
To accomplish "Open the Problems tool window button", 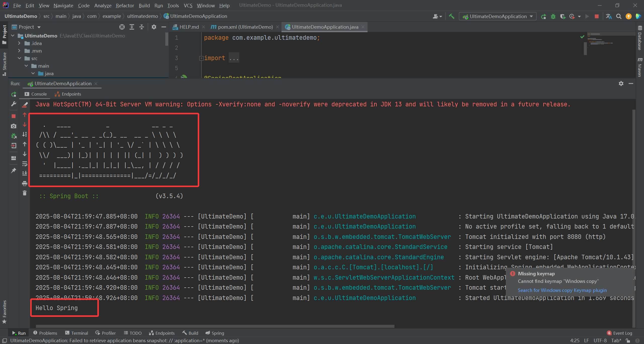I will [x=45, y=333].
